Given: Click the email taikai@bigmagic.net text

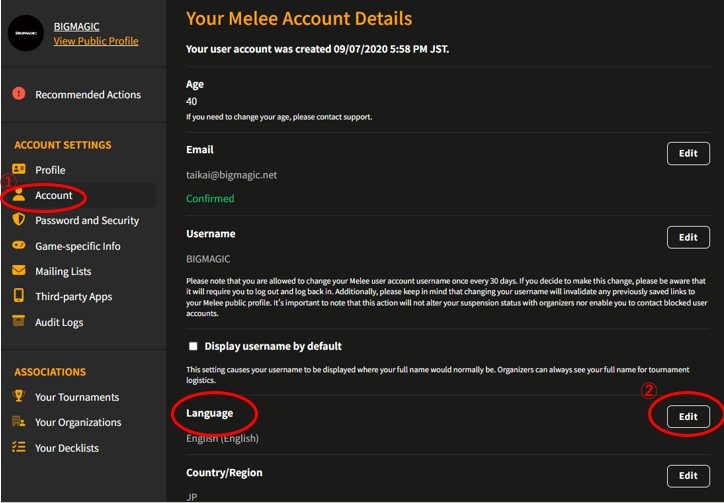Looking at the screenshot, I should tap(231, 176).
